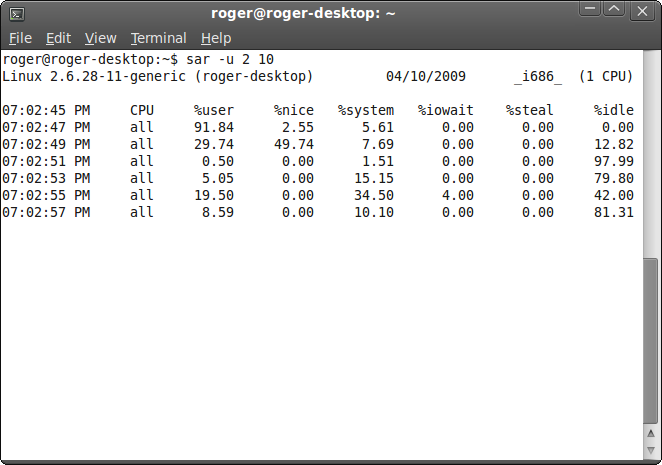
Task: Click the %system value 7.69
Action: (x=378, y=144)
